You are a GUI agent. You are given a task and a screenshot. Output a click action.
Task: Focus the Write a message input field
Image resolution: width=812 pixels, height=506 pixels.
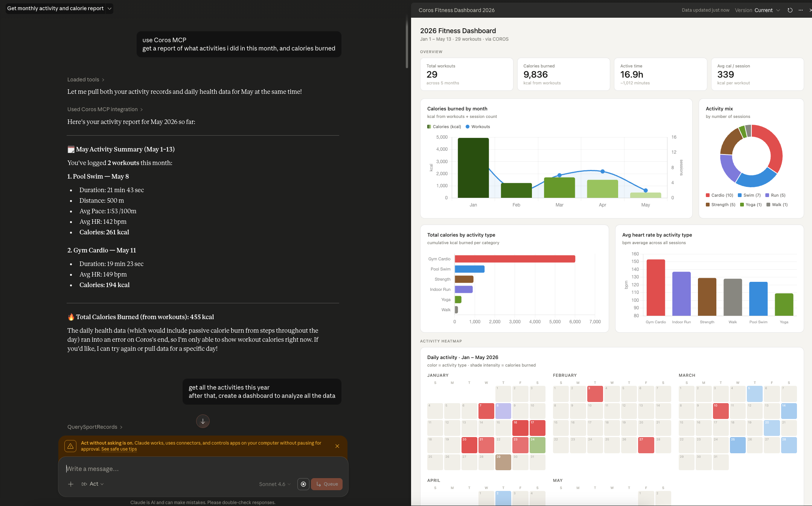click(x=203, y=469)
